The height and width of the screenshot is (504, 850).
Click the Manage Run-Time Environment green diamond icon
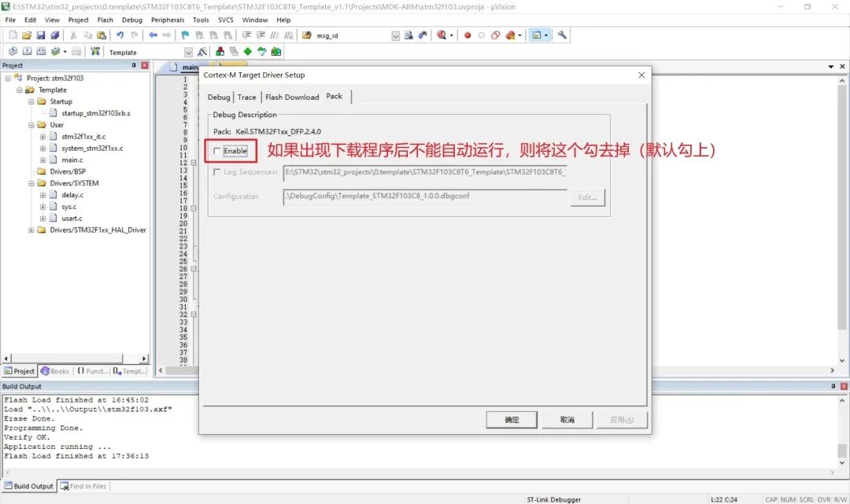tap(248, 52)
